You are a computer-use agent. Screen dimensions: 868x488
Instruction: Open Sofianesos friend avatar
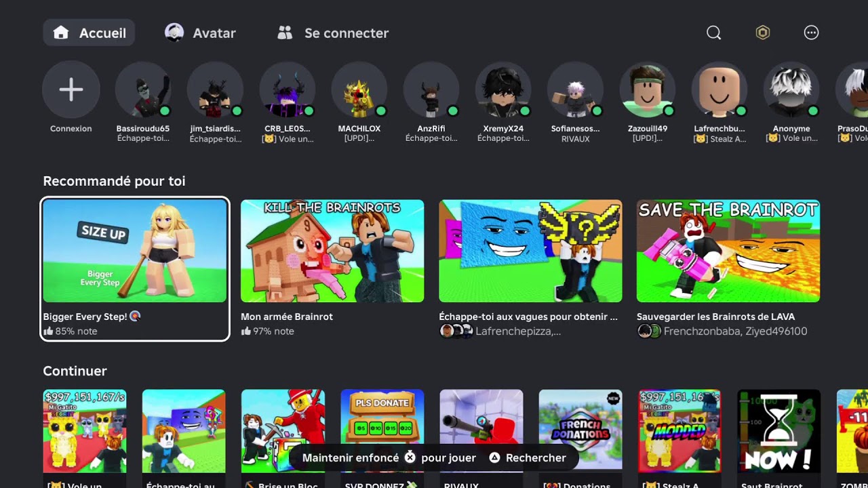tap(575, 89)
